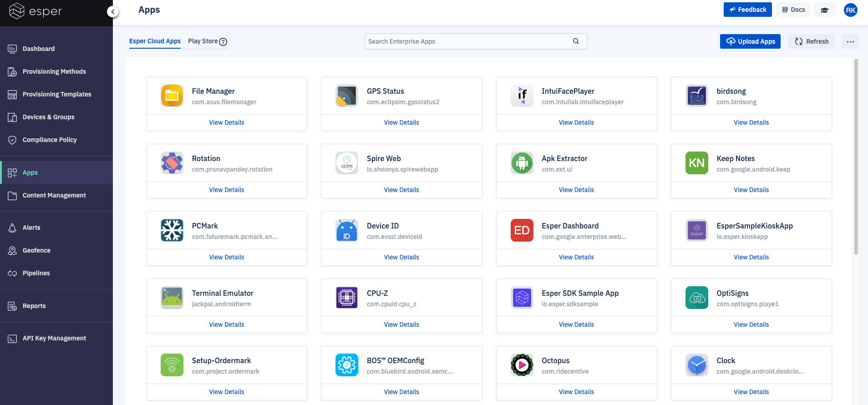Viewport: 868px width, 405px height.
Task: Click the Reports icon in the sidebar
Action: [x=12, y=306]
